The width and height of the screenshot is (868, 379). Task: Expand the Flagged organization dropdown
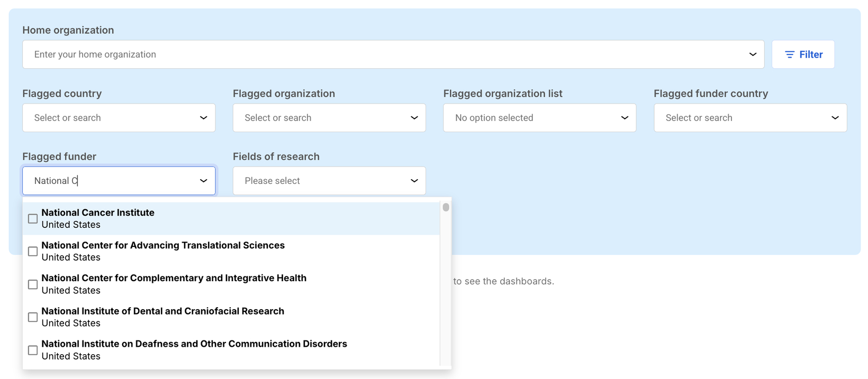pos(329,118)
